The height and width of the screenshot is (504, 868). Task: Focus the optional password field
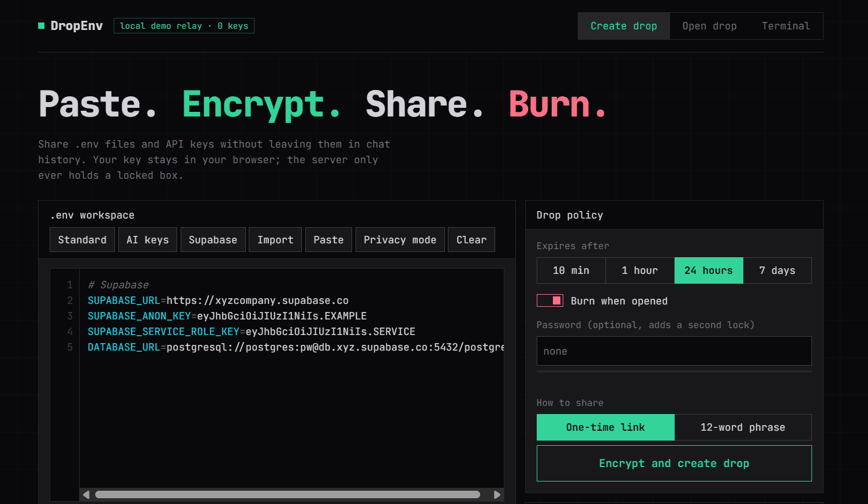click(x=674, y=351)
